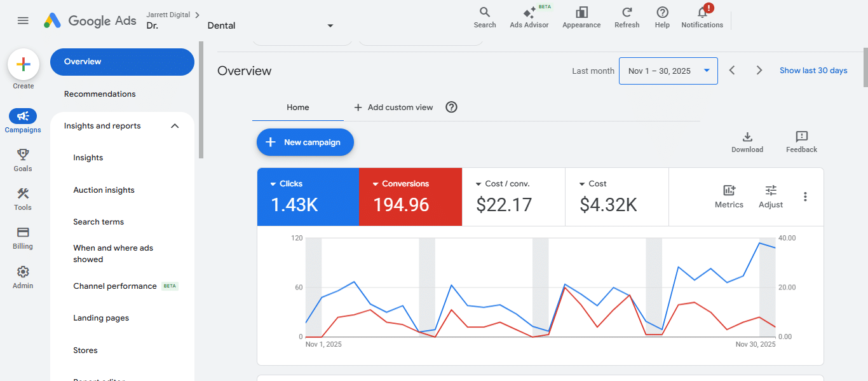Open the main hamburger menu
The image size is (868, 381).
tap(23, 20)
